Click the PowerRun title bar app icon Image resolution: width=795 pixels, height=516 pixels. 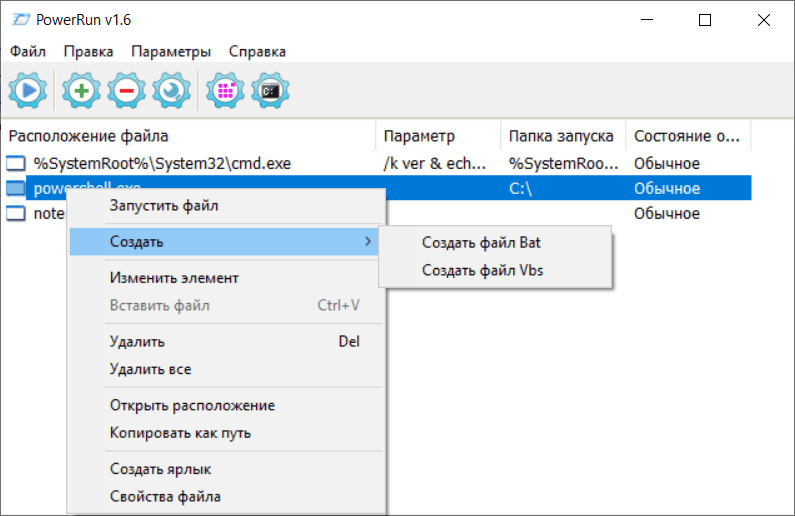17,19
